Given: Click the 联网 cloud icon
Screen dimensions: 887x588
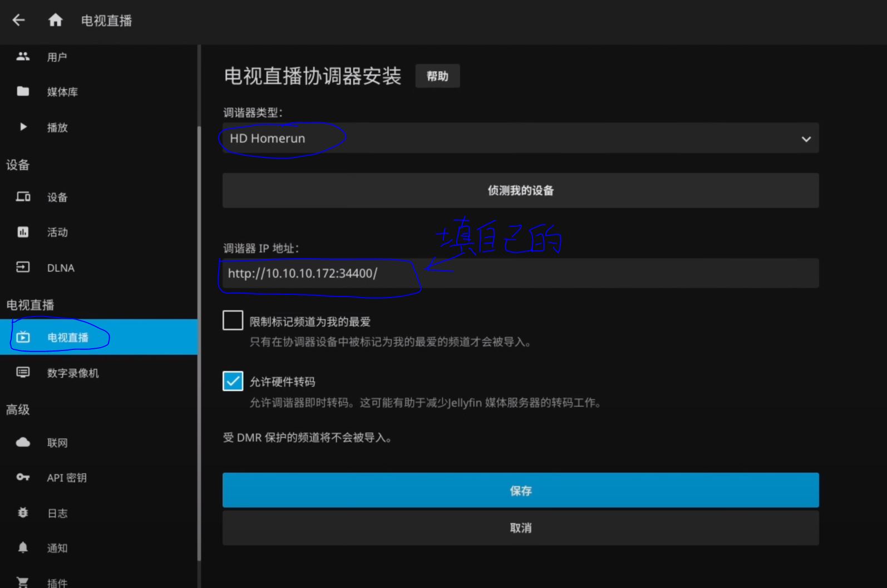Looking at the screenshot, I should 23,443.
